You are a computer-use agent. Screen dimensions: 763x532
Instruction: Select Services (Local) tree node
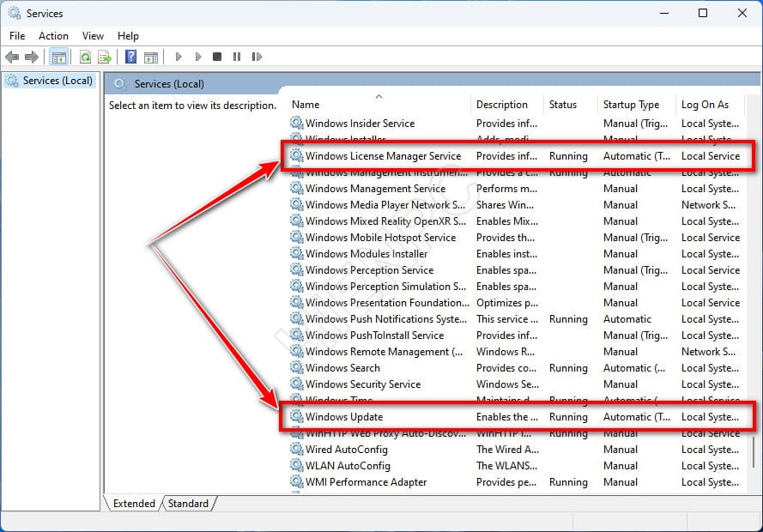point(50,81)
